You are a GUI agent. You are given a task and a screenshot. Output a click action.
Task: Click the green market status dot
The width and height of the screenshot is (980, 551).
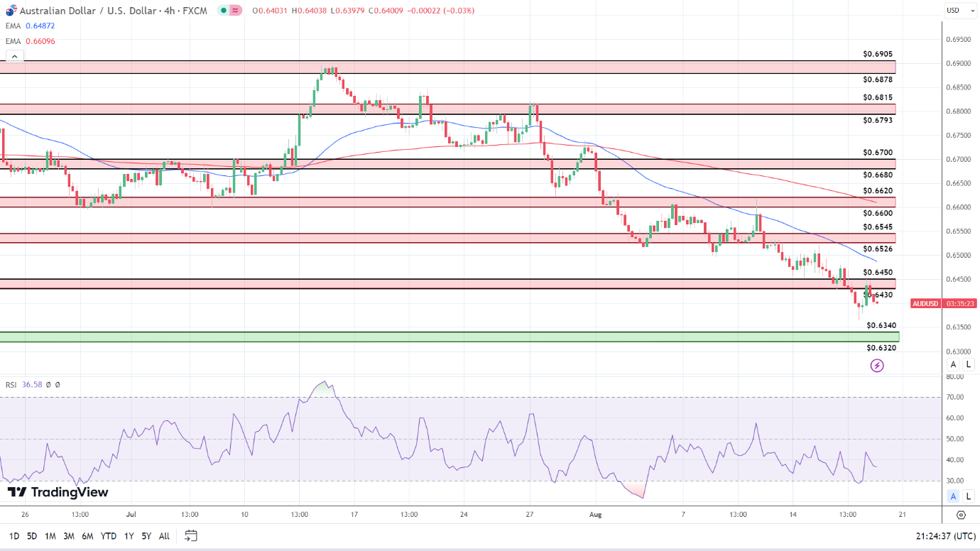tap(224, 10)
